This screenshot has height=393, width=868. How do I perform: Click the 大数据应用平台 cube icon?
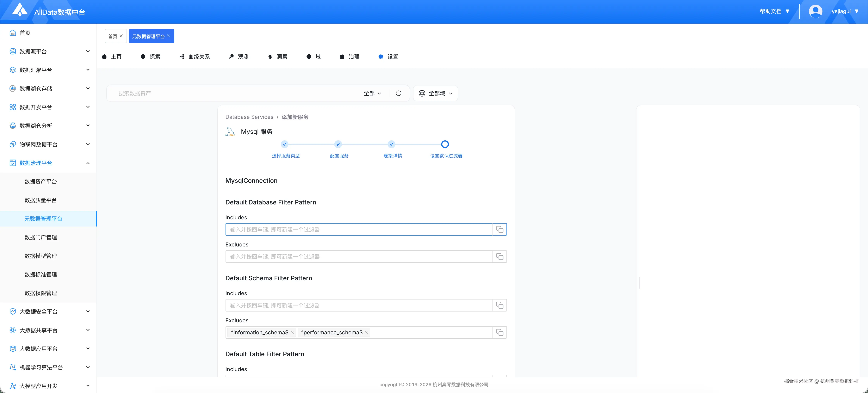pyautogui.click(x=13, y=348)
